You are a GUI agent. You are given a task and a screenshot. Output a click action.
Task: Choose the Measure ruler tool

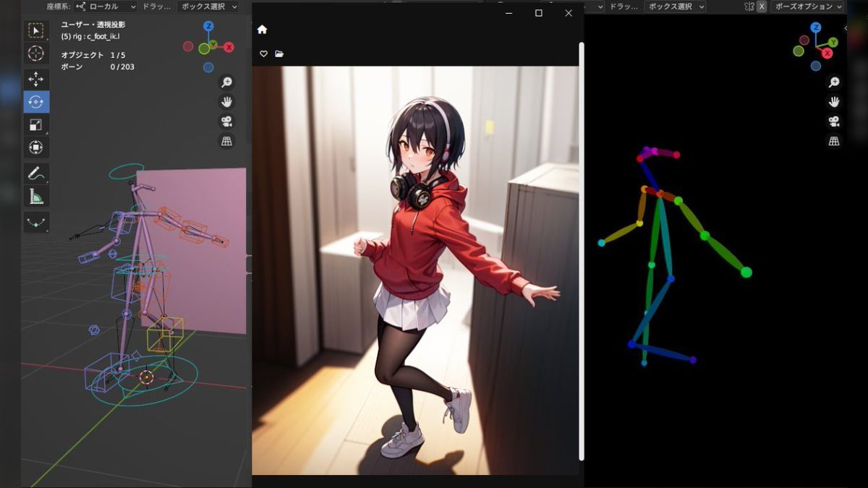35,197
